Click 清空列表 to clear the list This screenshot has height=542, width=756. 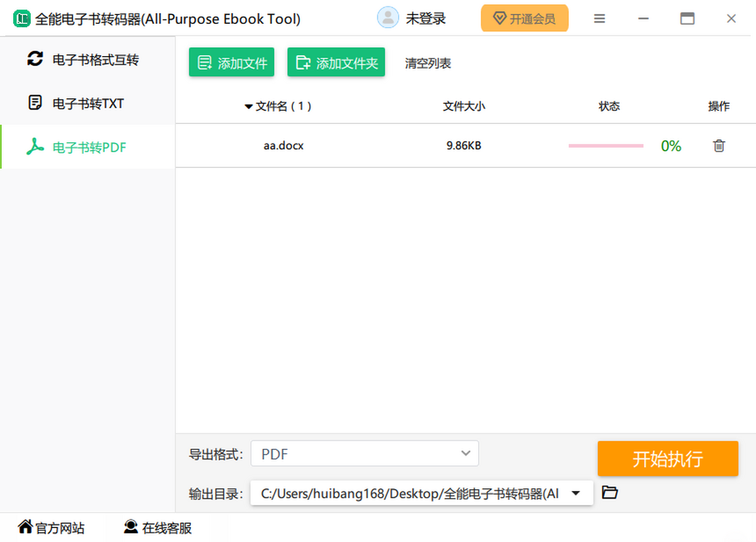tap(428, 63)
